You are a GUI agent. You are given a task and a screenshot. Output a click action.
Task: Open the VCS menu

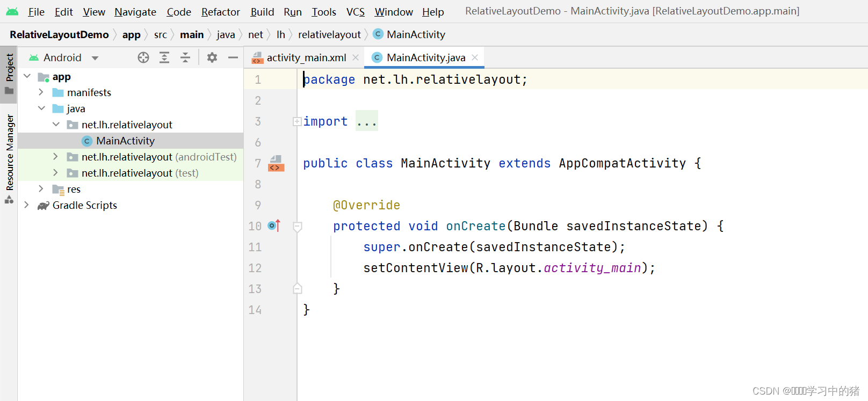(x=356, y=12)
